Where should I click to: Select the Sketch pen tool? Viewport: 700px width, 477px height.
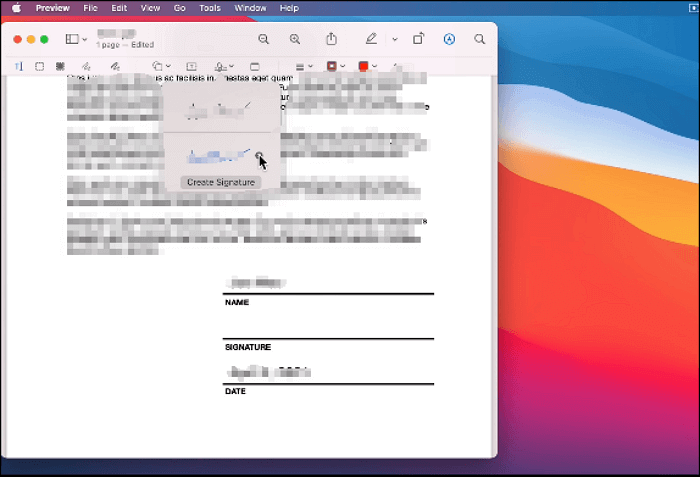tap(87, 67)
